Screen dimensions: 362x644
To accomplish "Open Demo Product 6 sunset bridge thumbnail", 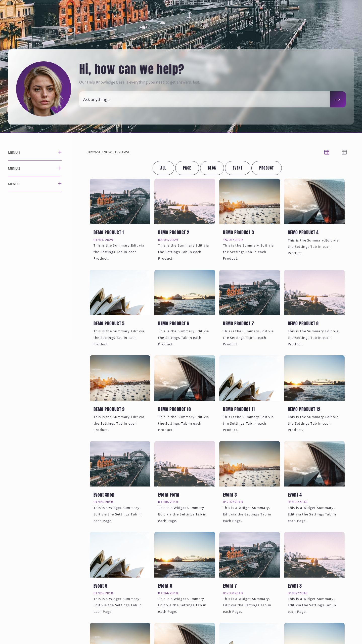I will point(185,292).
